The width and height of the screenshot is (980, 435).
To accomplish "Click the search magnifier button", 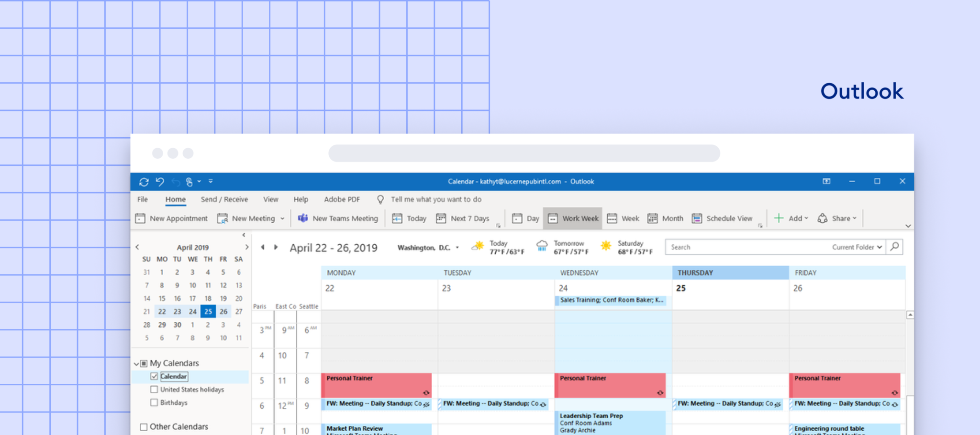I will [894, 247].
